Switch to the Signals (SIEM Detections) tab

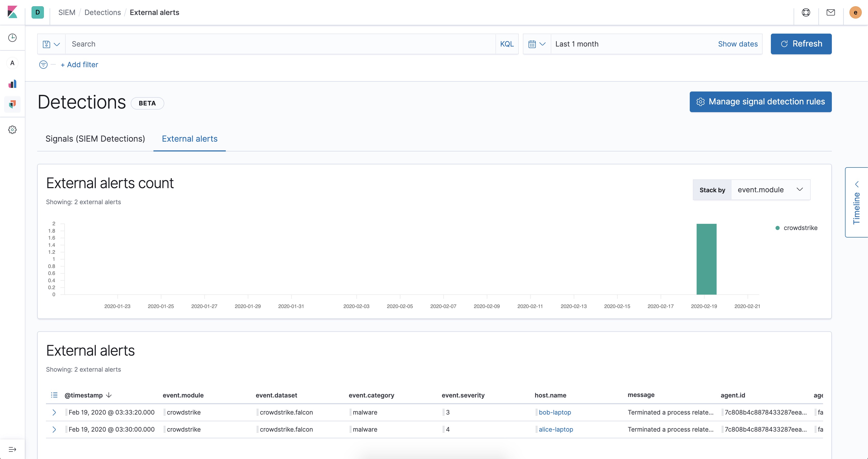pos(95,139)
